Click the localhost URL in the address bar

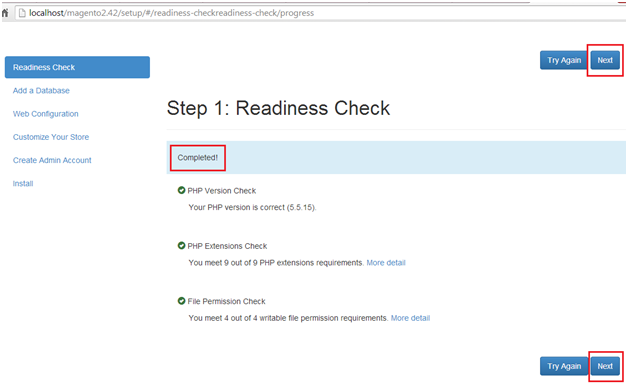pos(171,13)
